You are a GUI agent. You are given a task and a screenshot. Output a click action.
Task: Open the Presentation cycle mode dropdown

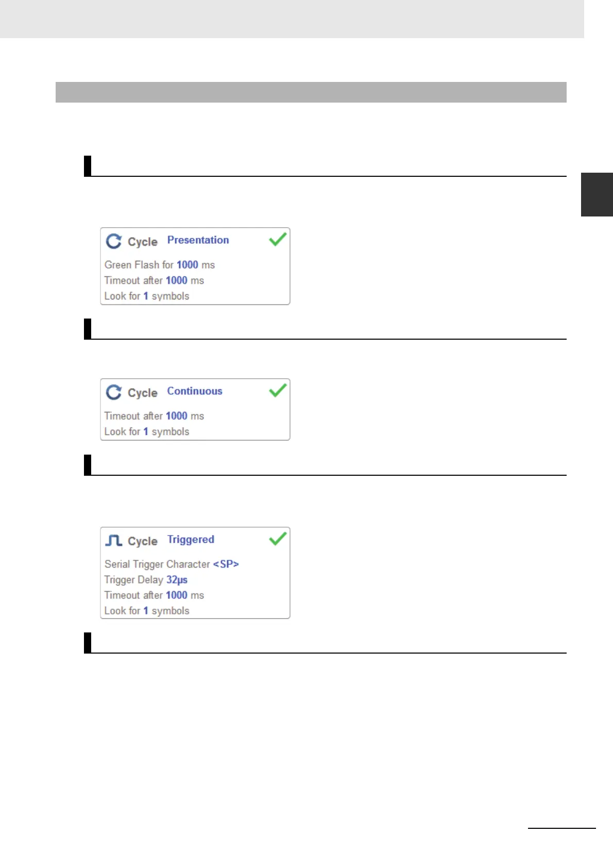pos(198,240)
